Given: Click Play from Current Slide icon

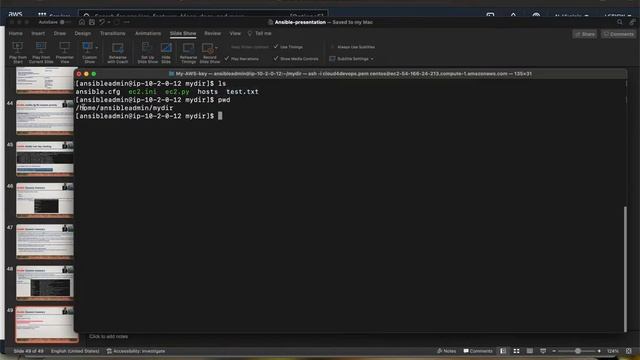Looking at the screenshot, I should pyautogui.click(x=41, y=47).
